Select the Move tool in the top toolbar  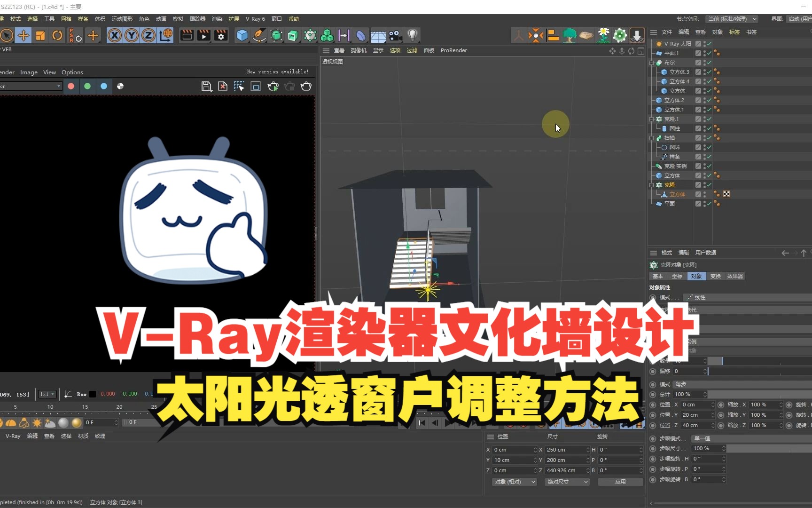pyautogui.click(x=23, y=35)
